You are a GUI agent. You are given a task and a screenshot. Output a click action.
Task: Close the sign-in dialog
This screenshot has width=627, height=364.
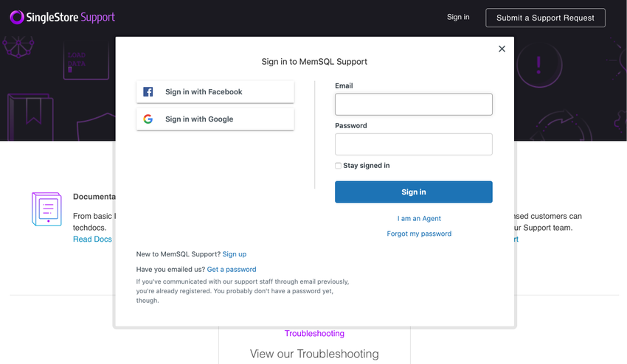(x=502, y=49)
